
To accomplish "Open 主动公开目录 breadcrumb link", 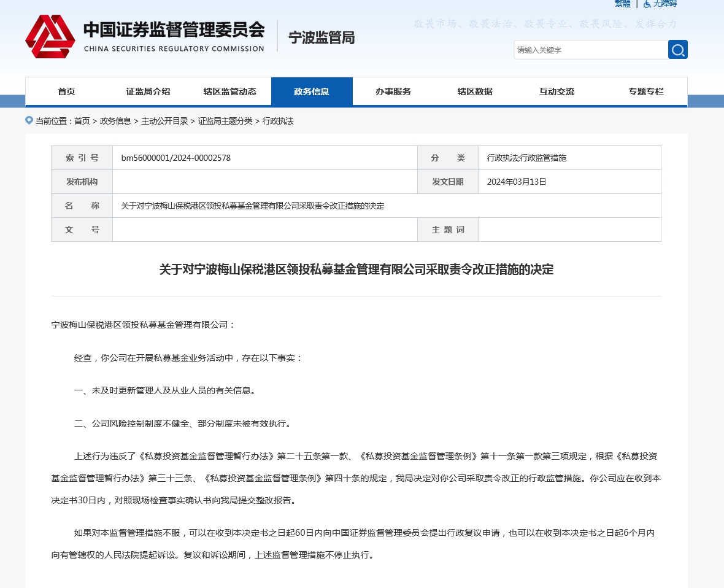I will coord(164,121).
